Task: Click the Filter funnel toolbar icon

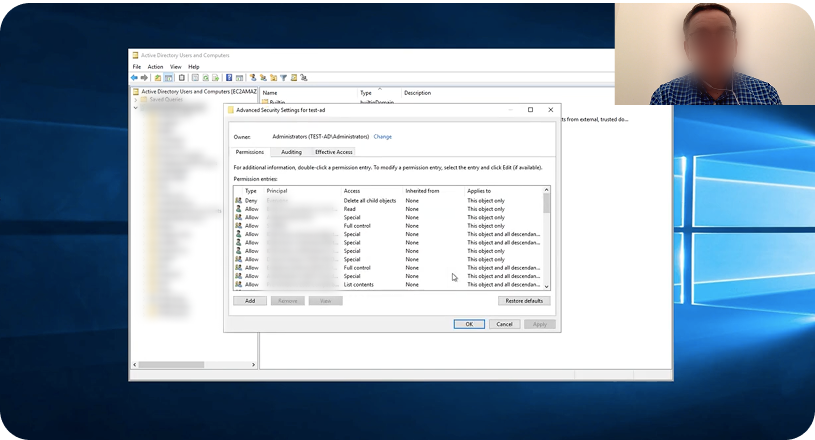Action: point(283,78)
